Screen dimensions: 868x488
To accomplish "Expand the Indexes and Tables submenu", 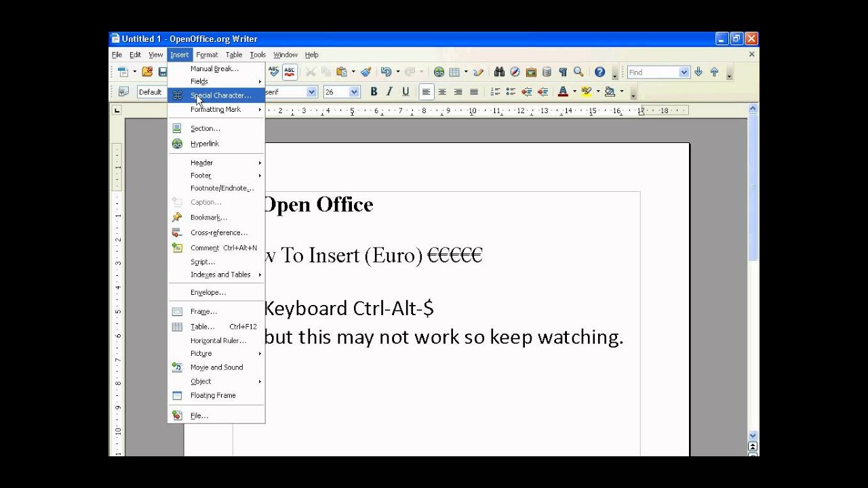I will click(x=216, y=274).
